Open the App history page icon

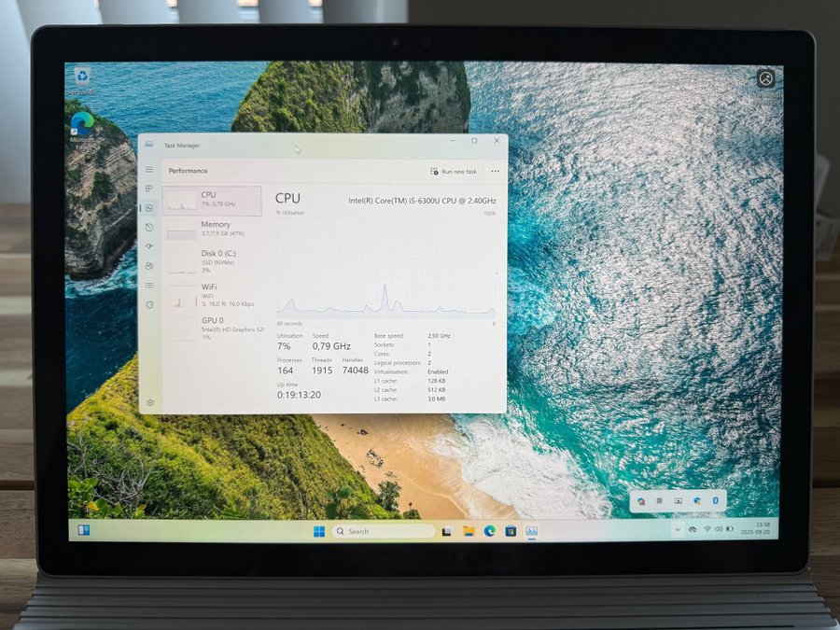point(149,227)
